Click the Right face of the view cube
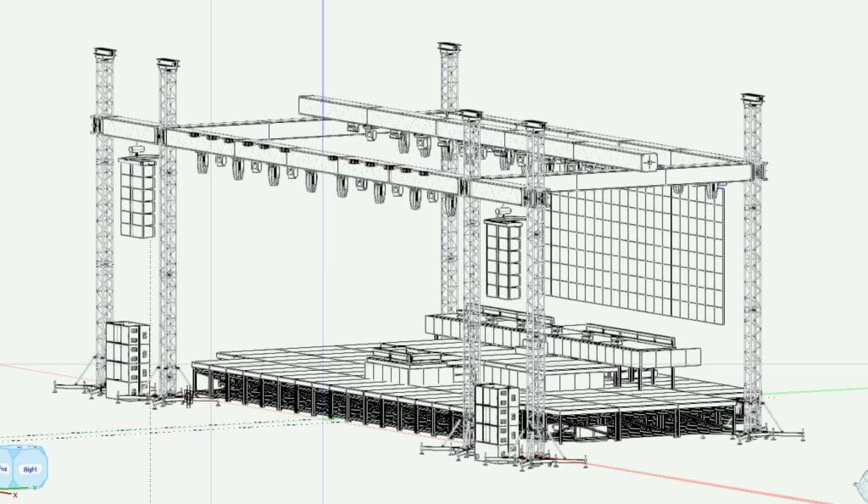 pyautogui.click(x=30, y=468)
